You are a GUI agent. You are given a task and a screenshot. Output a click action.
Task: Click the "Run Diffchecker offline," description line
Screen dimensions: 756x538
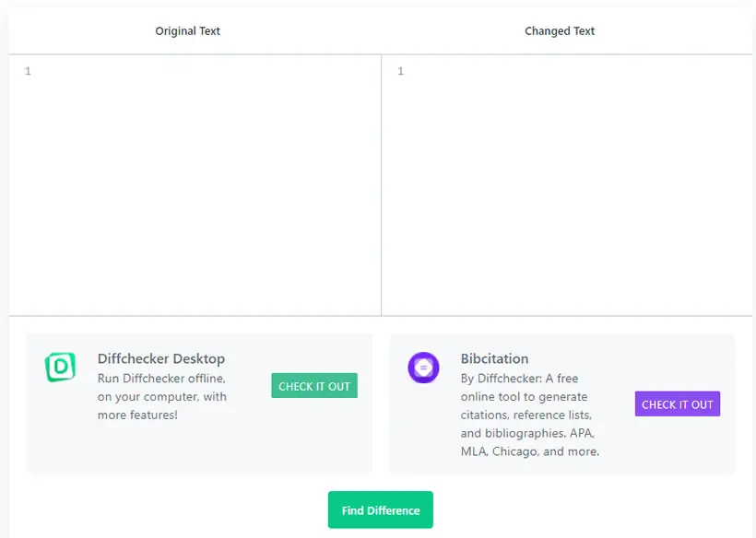(161, 379)
